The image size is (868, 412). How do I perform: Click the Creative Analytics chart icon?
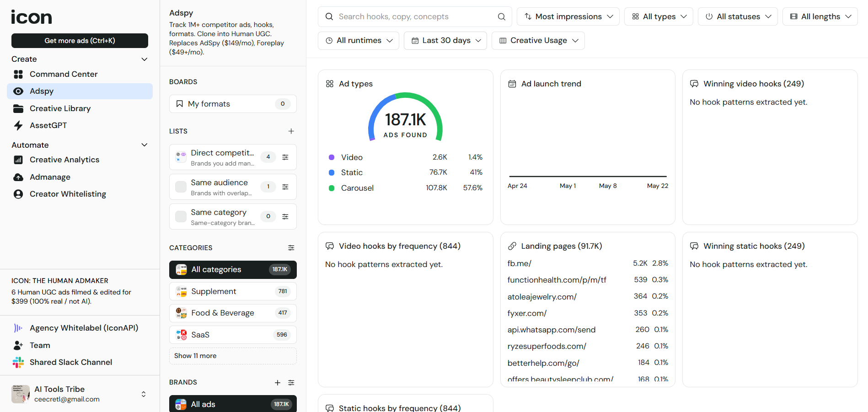18,160
